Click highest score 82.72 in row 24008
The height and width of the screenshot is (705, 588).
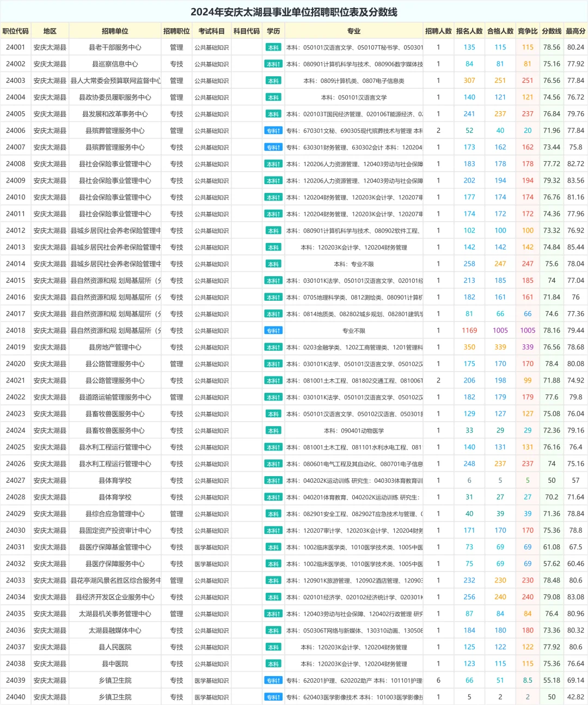click(575, 164)
